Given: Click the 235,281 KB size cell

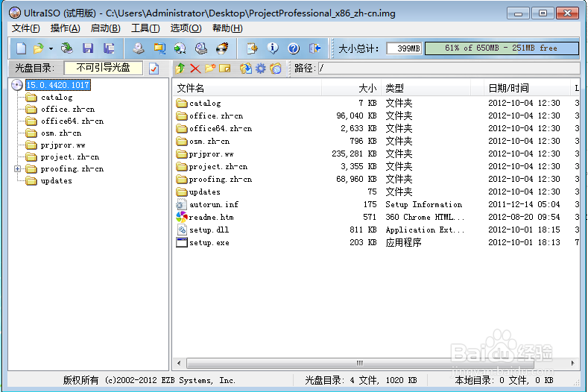Looking at the screenshot, I should (x=354, y=154).
